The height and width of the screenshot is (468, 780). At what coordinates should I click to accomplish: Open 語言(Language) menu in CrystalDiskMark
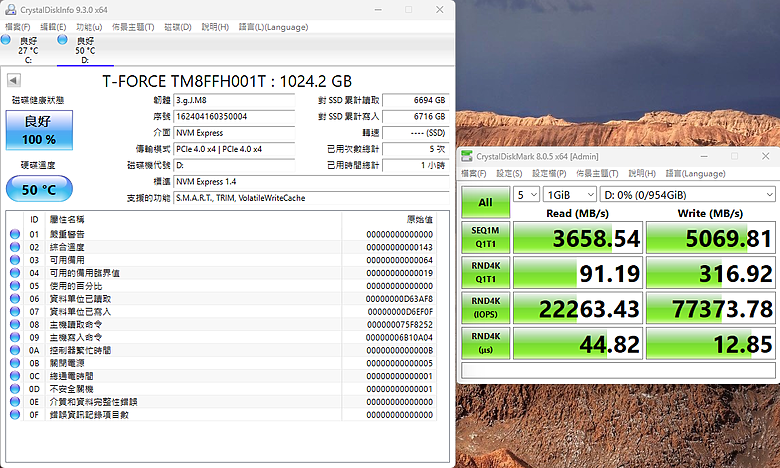pyautogui.click(x=695, y=174)
